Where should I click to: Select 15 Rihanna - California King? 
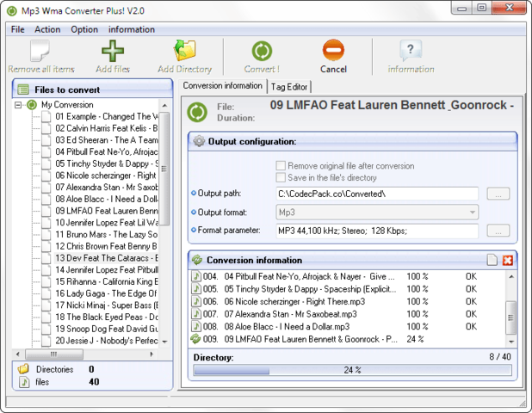(107, 281)
